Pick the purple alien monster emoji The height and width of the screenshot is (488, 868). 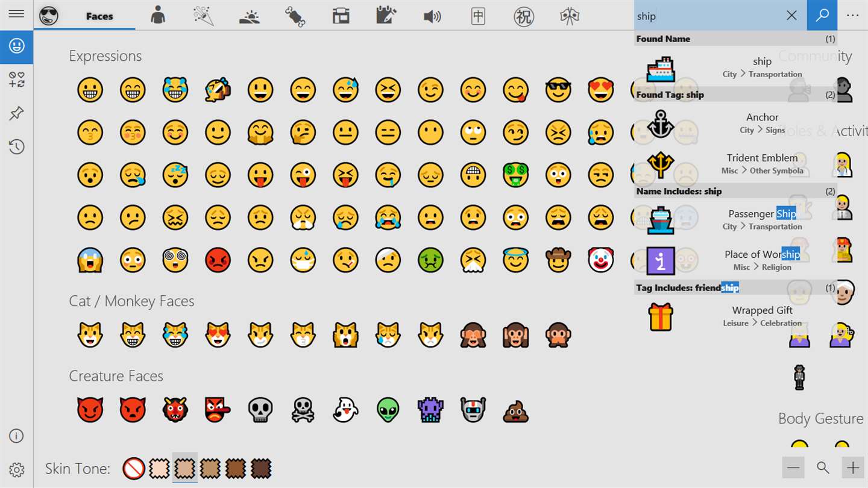430,410
